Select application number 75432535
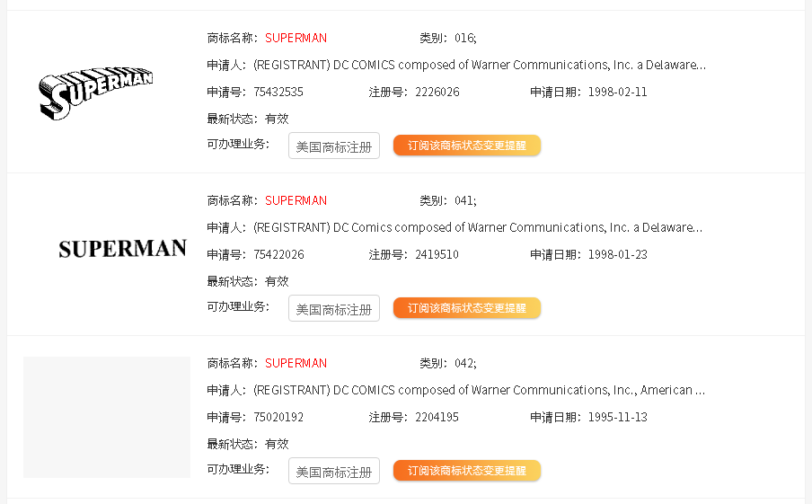This screenshot has width=812, height=504. coord(278,92)
